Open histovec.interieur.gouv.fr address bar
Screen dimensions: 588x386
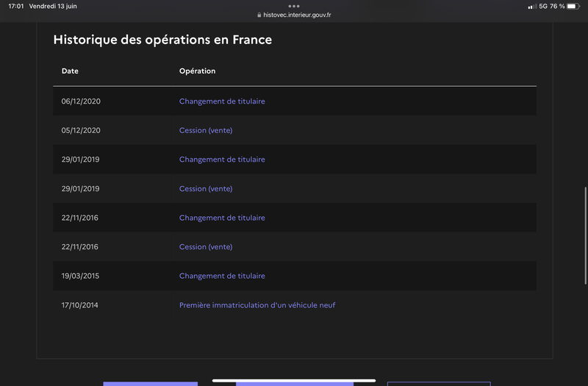pyautogui.click(x=294, y=15)
